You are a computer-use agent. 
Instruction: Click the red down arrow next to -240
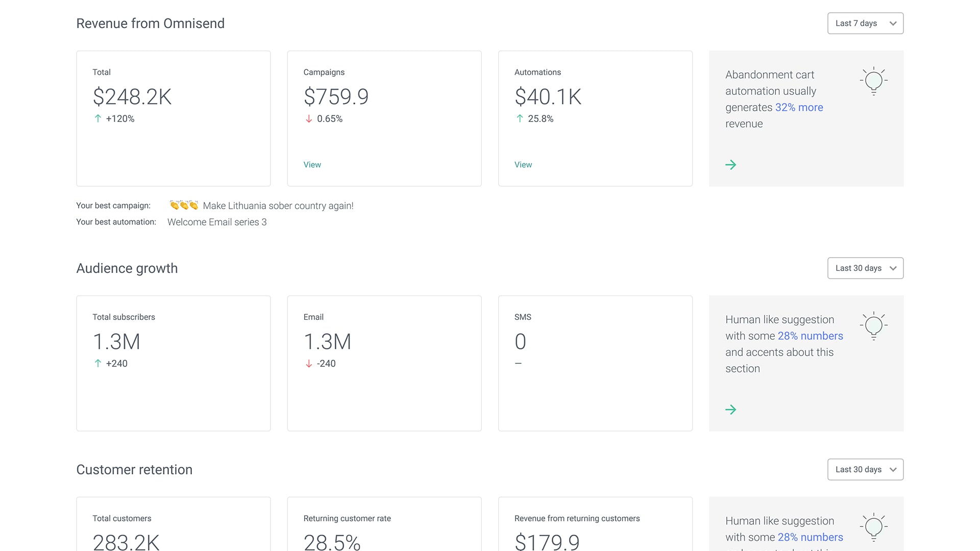coord(308,364)
